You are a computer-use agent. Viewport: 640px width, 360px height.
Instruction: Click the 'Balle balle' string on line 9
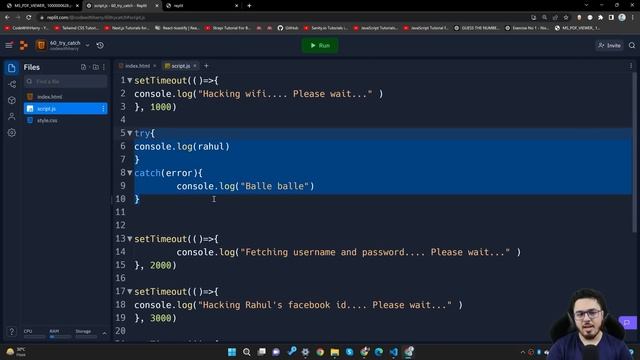click(275, 186)
